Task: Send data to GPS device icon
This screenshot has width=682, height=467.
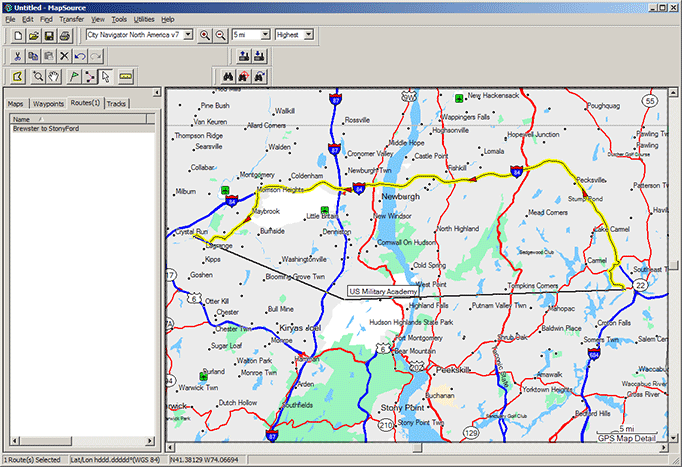Action: (244, 56)
